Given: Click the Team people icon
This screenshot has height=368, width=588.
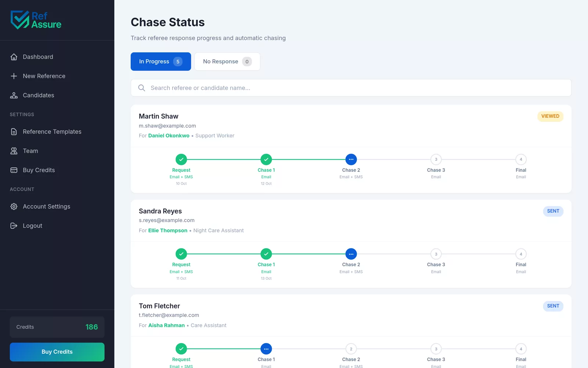Looking at the screenshot, I should tap(14, 151).
